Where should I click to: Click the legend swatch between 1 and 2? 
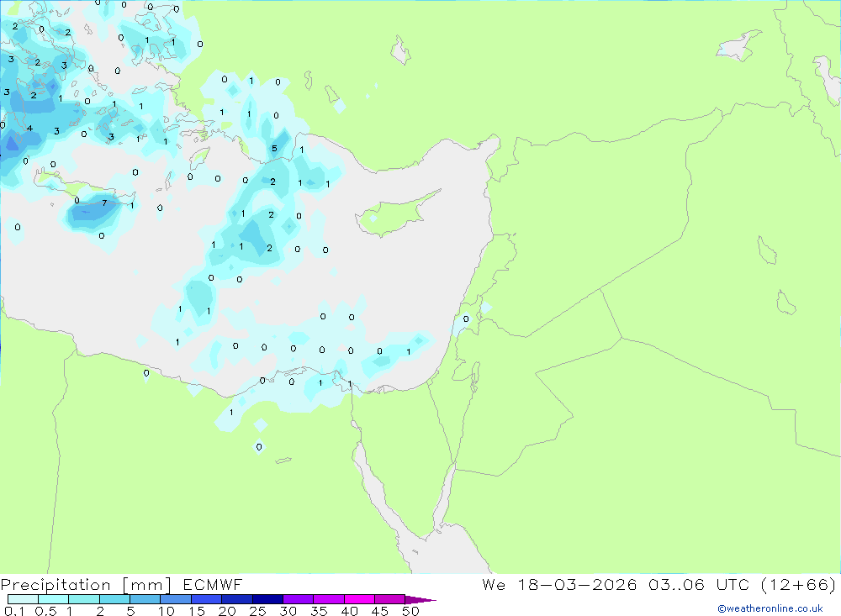(84, 599)
